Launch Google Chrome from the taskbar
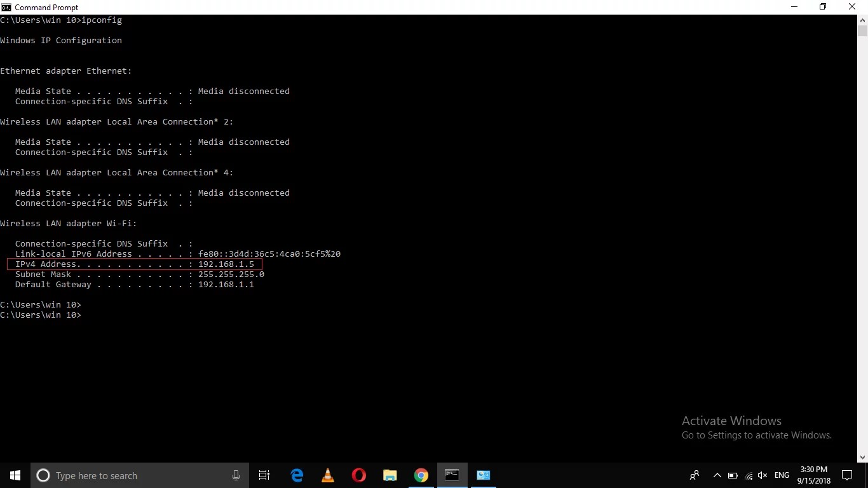 [421, 475]
